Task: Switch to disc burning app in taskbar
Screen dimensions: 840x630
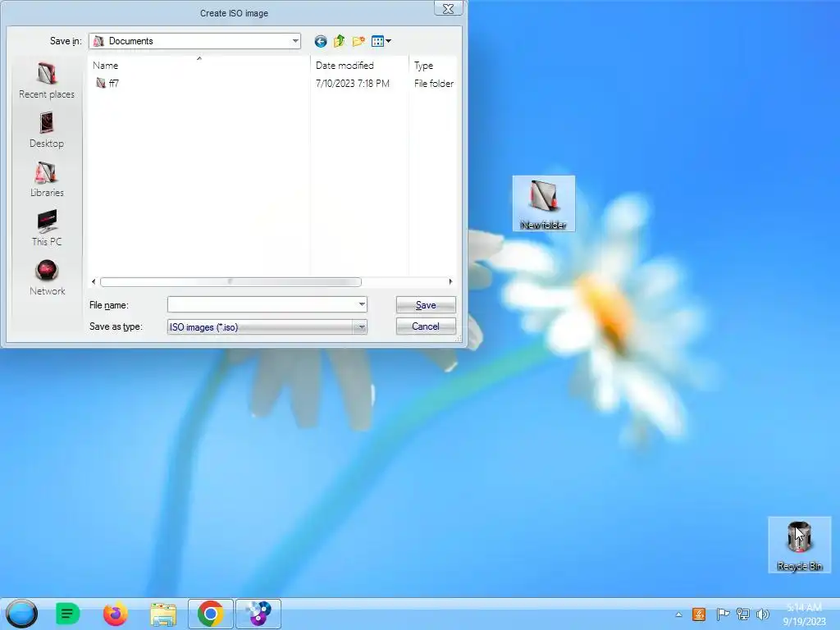Action: [258, 614]
